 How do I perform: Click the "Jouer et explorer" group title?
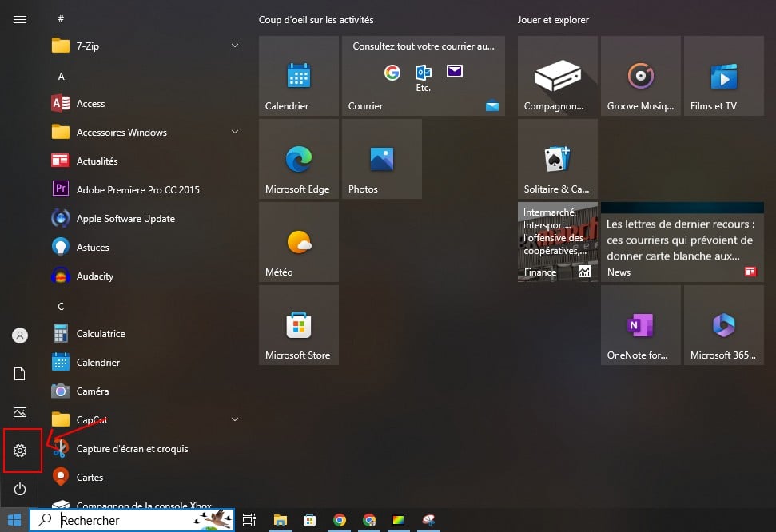click(553, 20)
